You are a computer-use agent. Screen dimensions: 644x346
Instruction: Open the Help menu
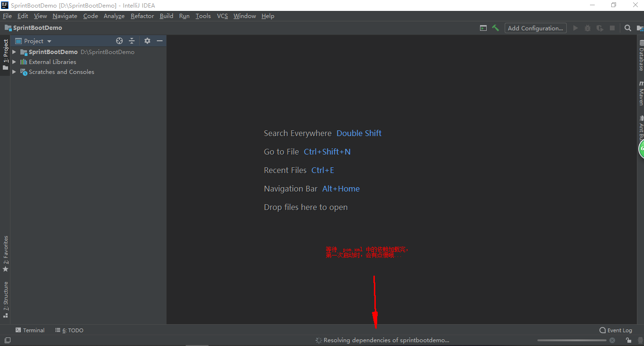(268, 16)
